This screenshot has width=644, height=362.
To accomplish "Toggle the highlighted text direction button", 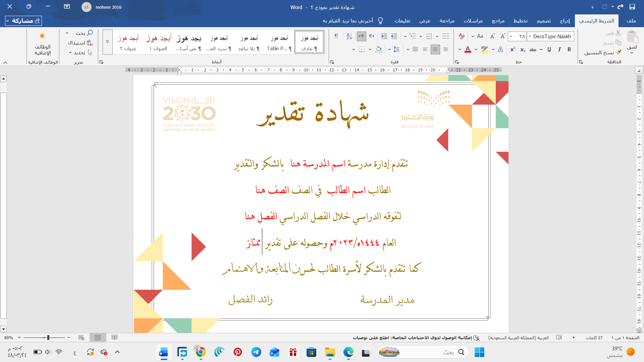I will [x=361, y=36].
